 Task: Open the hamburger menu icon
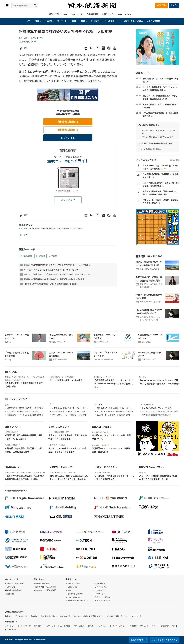7,5
